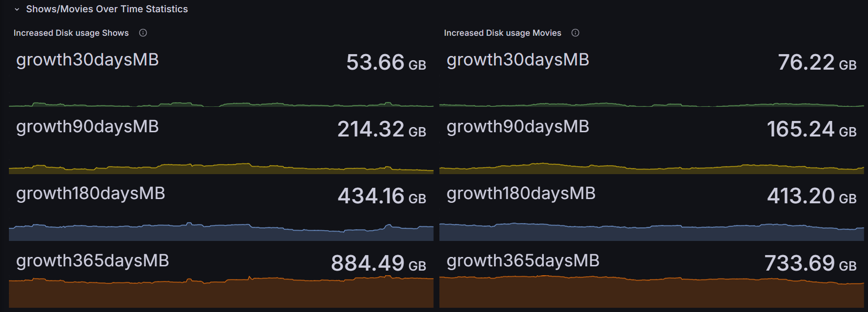Select growth90daysMB label in Movies panel
The height and width of the screenshot is (312, 868).
518,127
